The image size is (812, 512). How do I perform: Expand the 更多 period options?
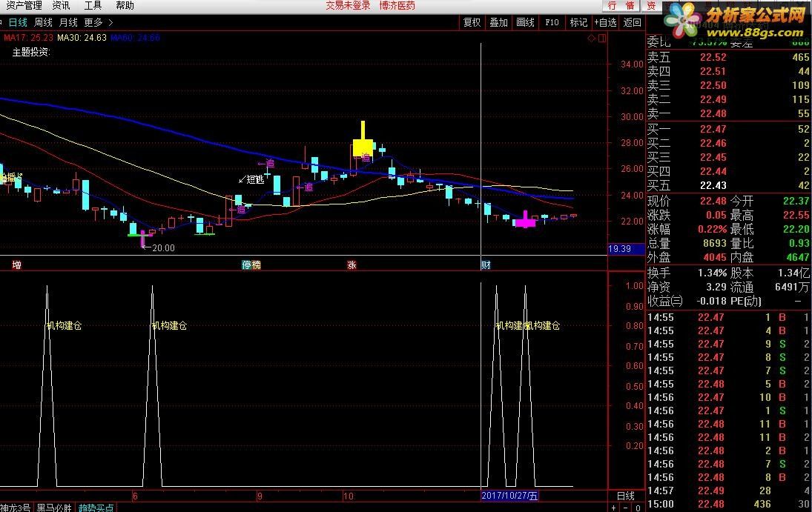click(x=98, y=22)
